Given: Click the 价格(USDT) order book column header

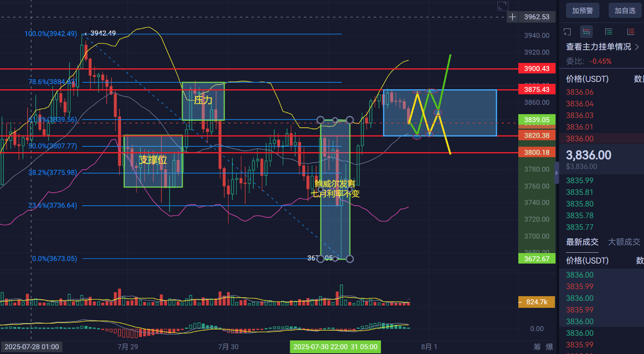Looking at the screenshot, I should [x=587, y=79].
